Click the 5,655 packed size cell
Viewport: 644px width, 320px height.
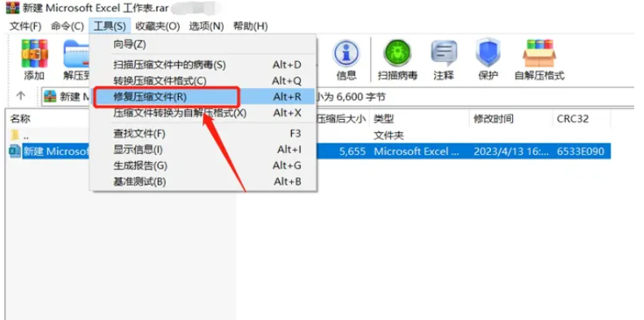352,151
